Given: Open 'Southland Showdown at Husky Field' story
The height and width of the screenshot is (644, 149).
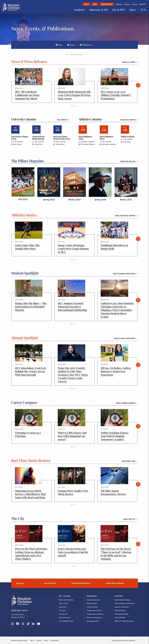Looking at the screenshot, I should pos(114,247).
